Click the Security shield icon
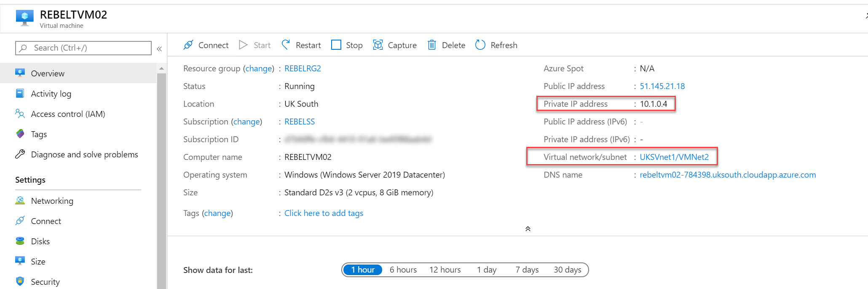 pyautogui.click(x=20, y=281)
